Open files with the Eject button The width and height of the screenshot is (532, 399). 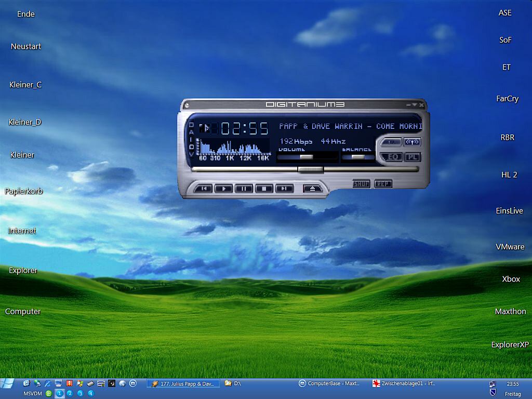pyautogui.click(x=312, y=188)
